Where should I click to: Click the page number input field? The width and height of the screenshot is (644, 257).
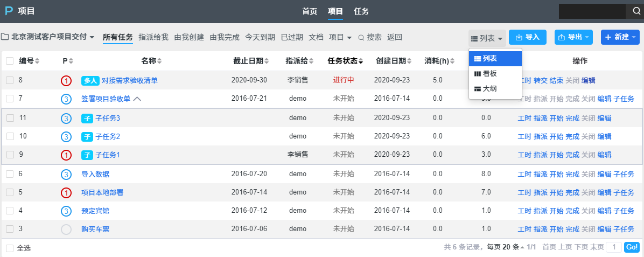[613, 247]
